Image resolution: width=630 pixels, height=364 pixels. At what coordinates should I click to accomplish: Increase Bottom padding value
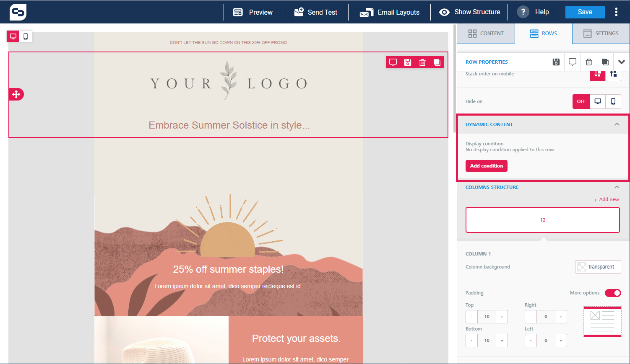click(502, 341)
